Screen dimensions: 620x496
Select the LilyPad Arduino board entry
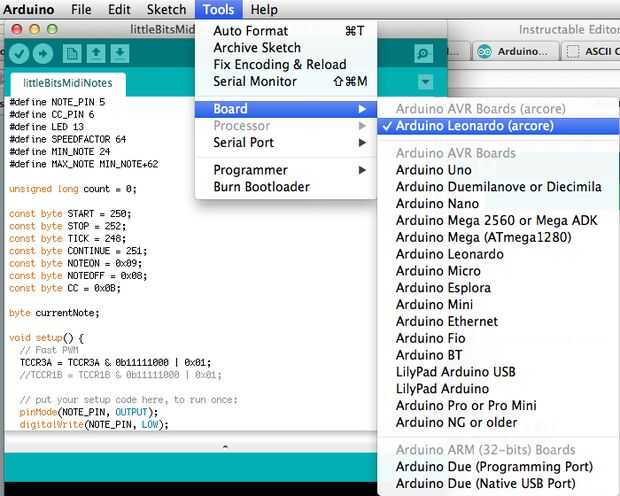pos(498,388)
